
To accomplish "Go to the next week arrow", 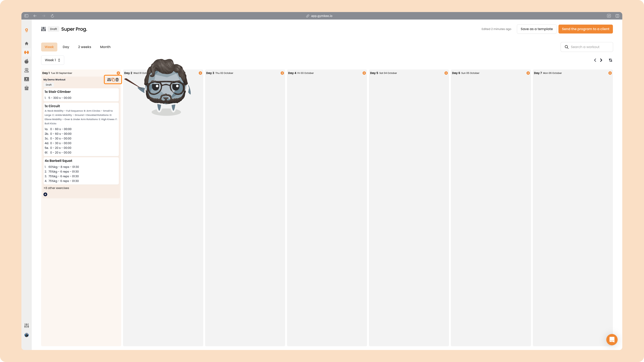I will pyautogui.click(x=601, y=60).
